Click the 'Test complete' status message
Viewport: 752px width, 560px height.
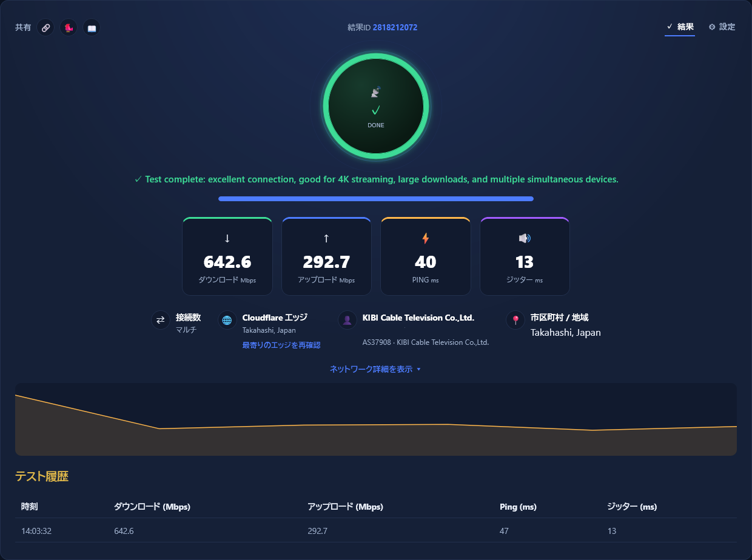(376, 179)
